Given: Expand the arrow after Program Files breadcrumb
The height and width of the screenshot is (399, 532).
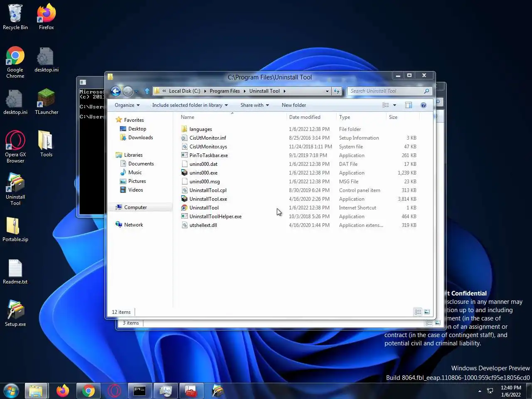Looking at the screenshot, I should (x=244, y=91).
